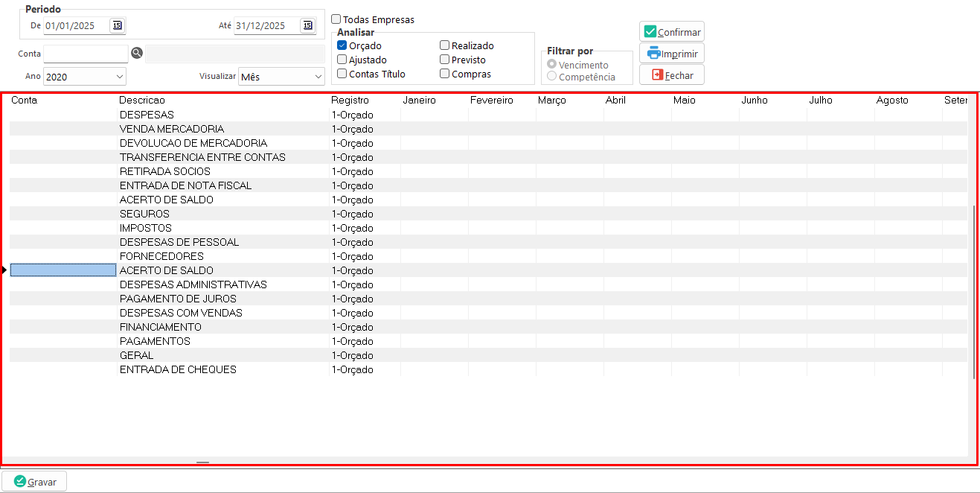The height and width of the screenshot is (493, 980).
Task: Tick the Realizado checkbox
Action: 445,45
